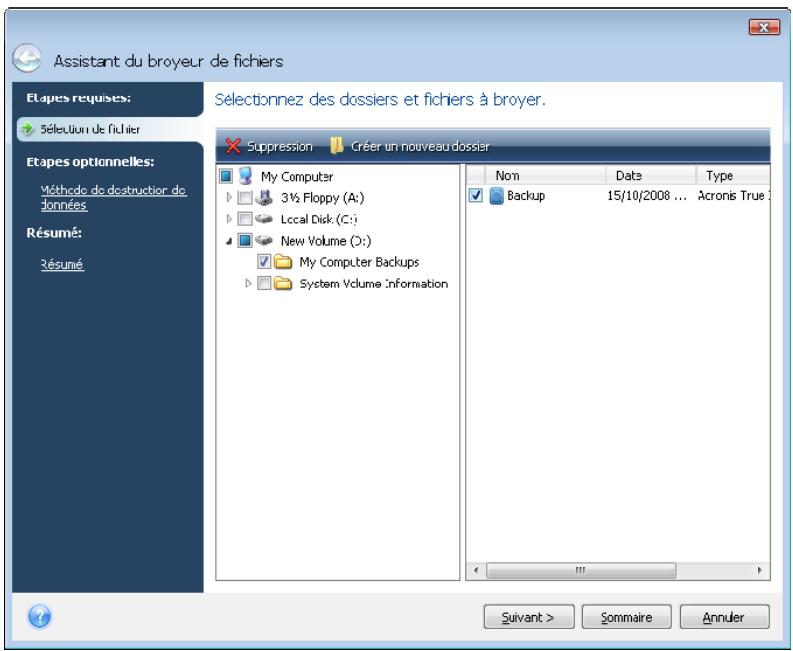Close the wizard with the red X
Screen dimensions: 793x651
[x=764, y=27]
